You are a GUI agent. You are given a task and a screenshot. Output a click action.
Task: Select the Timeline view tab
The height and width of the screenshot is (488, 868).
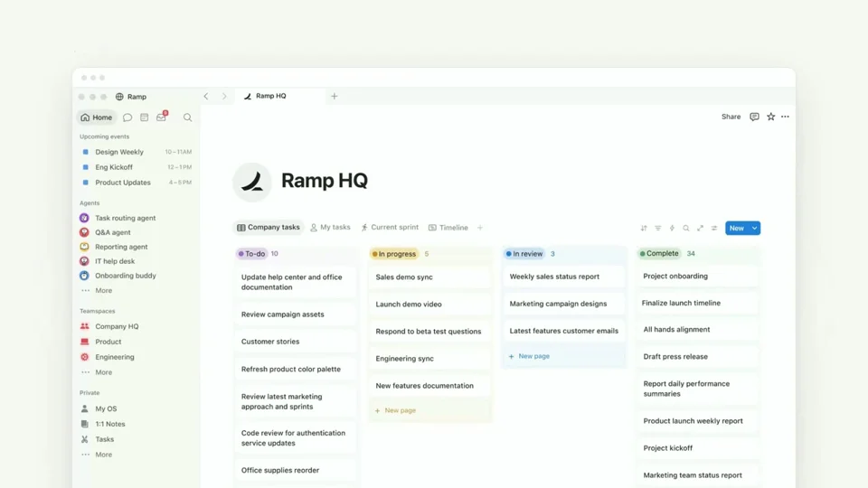(x=448, y=228)
